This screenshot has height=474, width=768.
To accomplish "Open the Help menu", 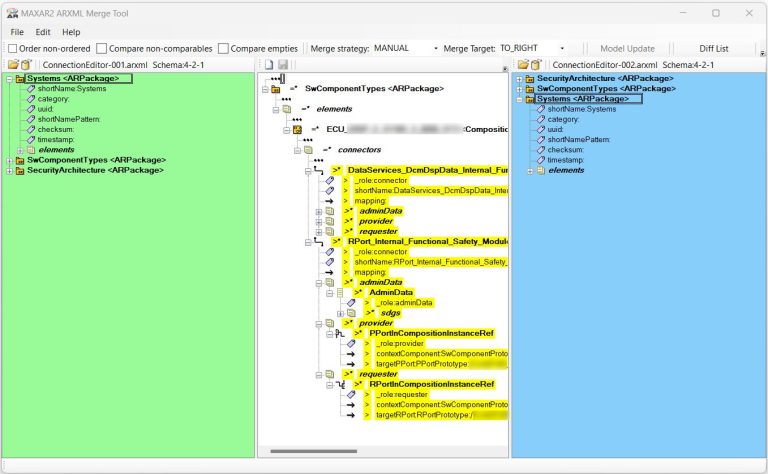I will point(71,32).
